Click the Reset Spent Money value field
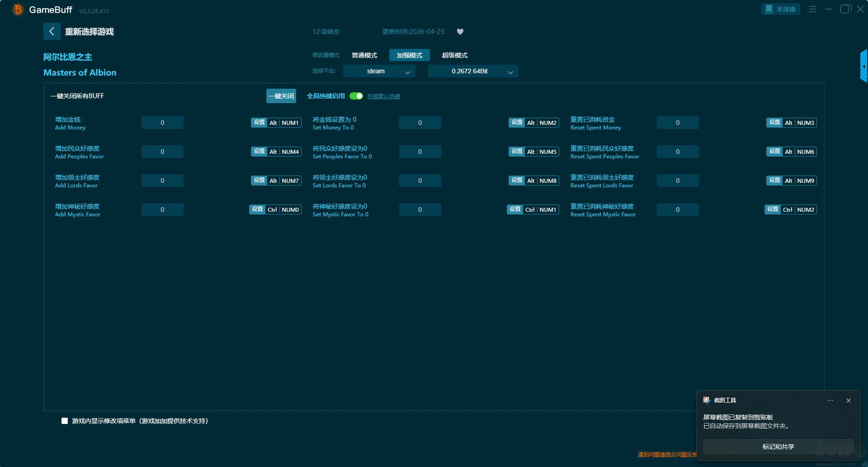This screenshot has width=868, height=467. tap(678, 123)
